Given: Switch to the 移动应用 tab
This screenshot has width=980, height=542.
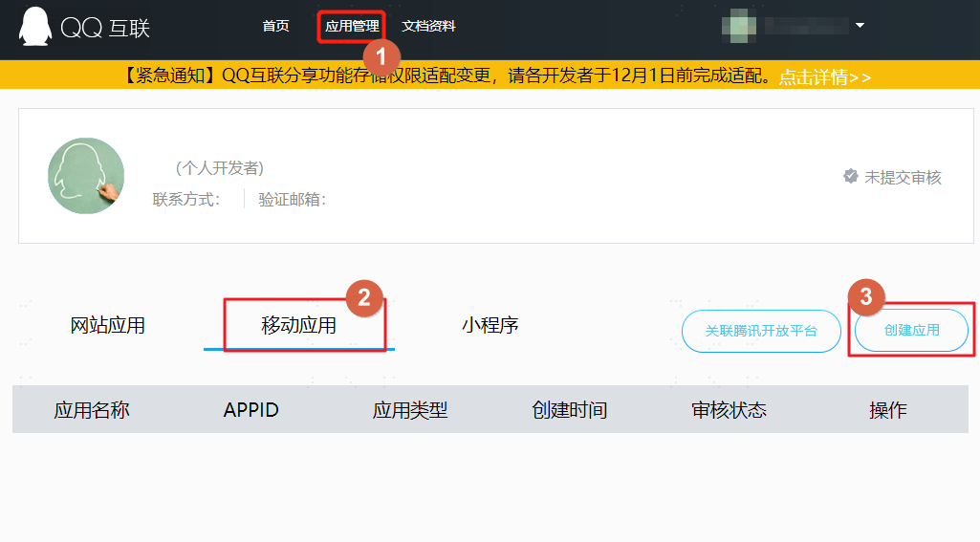Looking at the screenshot, I should [298, 325].
